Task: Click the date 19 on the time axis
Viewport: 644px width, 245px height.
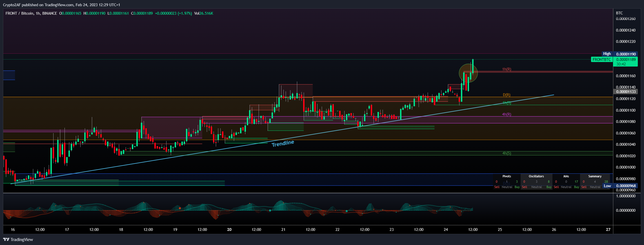Action: pyautogui.click(x=175, y=229)
